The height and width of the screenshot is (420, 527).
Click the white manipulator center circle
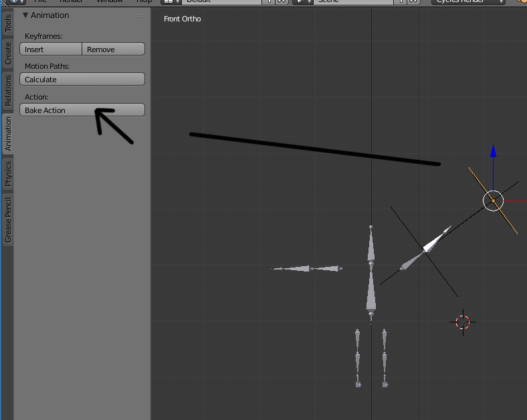pos(493,201)
